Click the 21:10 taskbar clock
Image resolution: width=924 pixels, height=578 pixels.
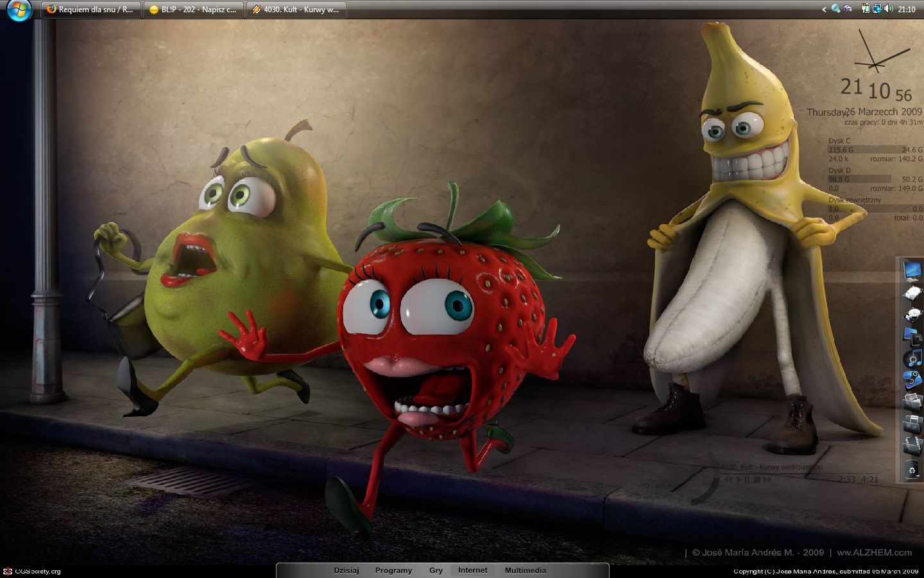pos(907,9)
